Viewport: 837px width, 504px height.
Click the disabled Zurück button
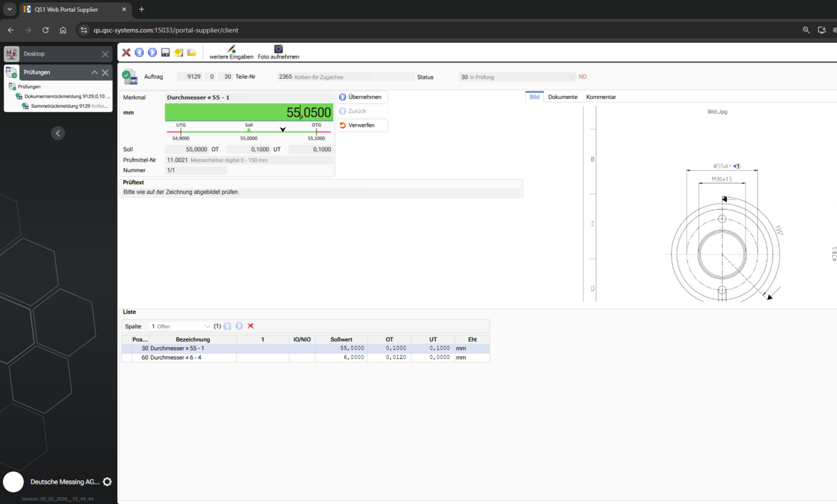pyautogui.click(x=363, y=111)
